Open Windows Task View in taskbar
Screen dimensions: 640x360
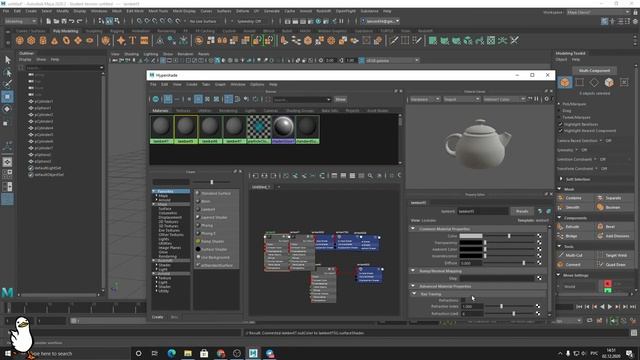point(155,353)
